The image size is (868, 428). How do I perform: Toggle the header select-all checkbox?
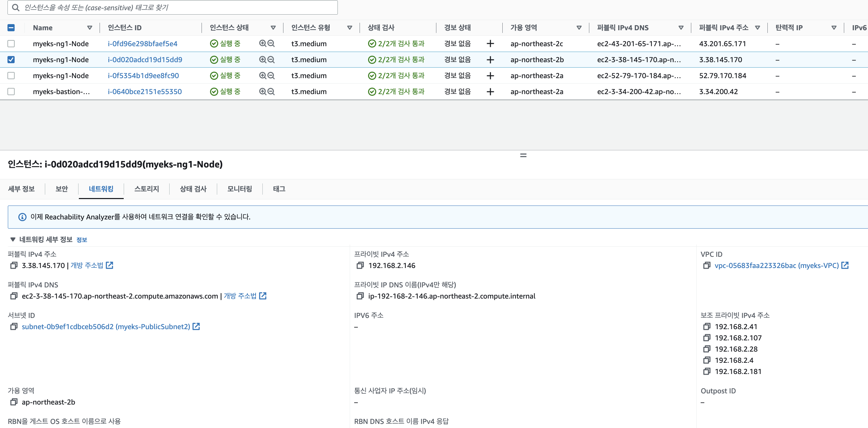point(11,28)
